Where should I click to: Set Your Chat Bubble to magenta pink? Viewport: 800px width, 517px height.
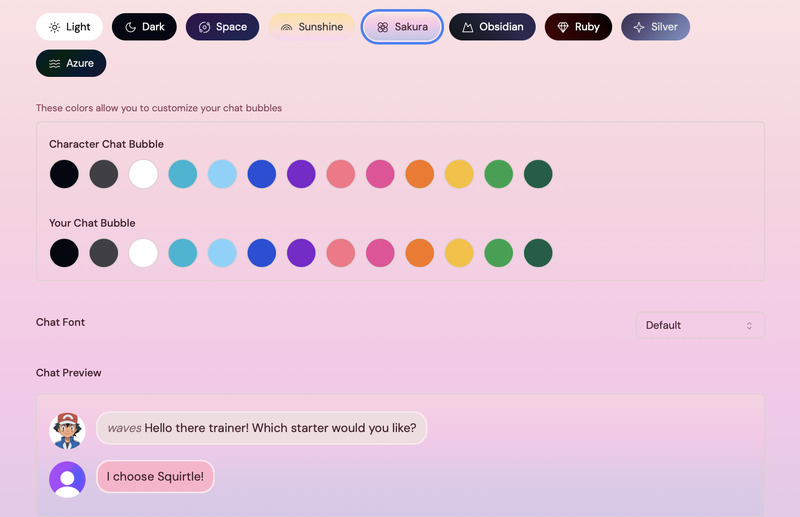(380, 253)
